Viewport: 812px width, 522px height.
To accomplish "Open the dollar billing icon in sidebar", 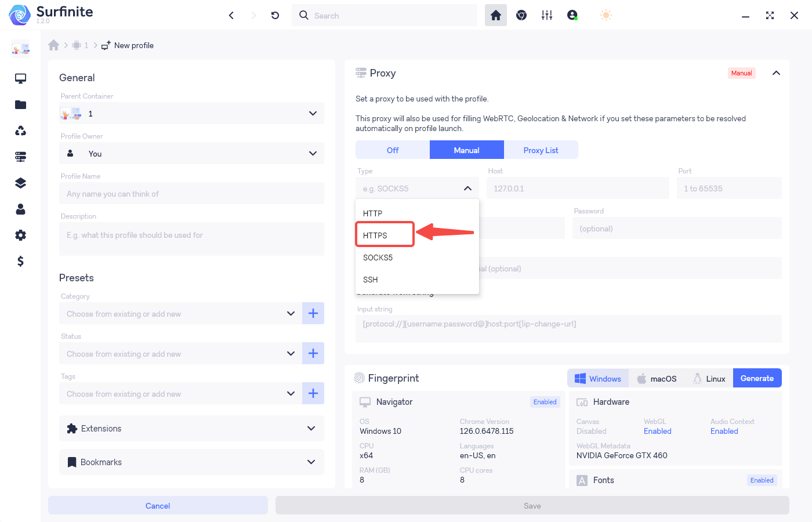I will coord(21,261).
